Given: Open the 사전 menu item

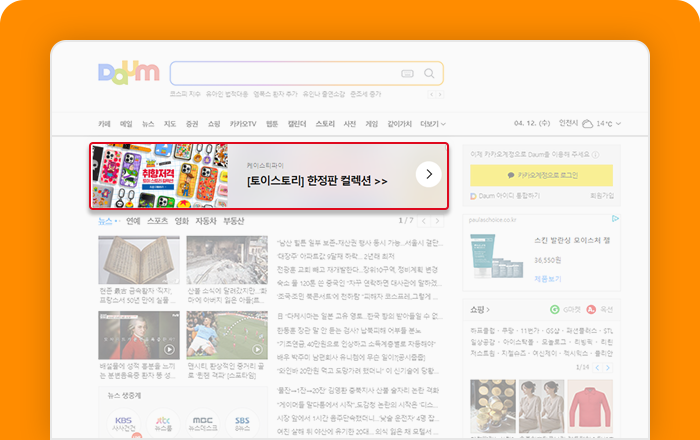Looking at the screenshot, I should coord(350,124).
